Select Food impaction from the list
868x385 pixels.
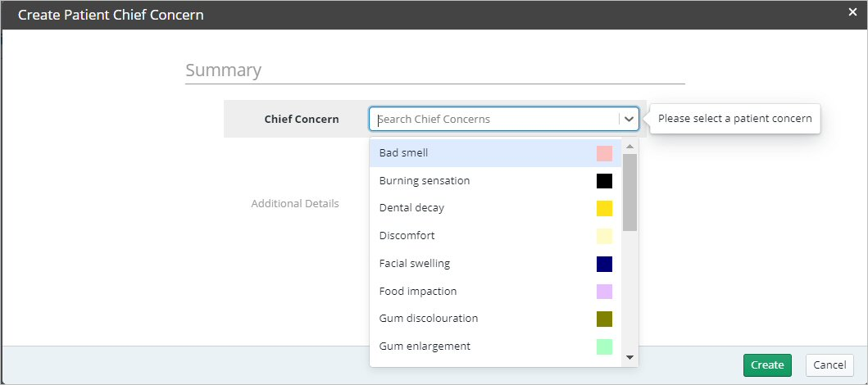(495, 292)
